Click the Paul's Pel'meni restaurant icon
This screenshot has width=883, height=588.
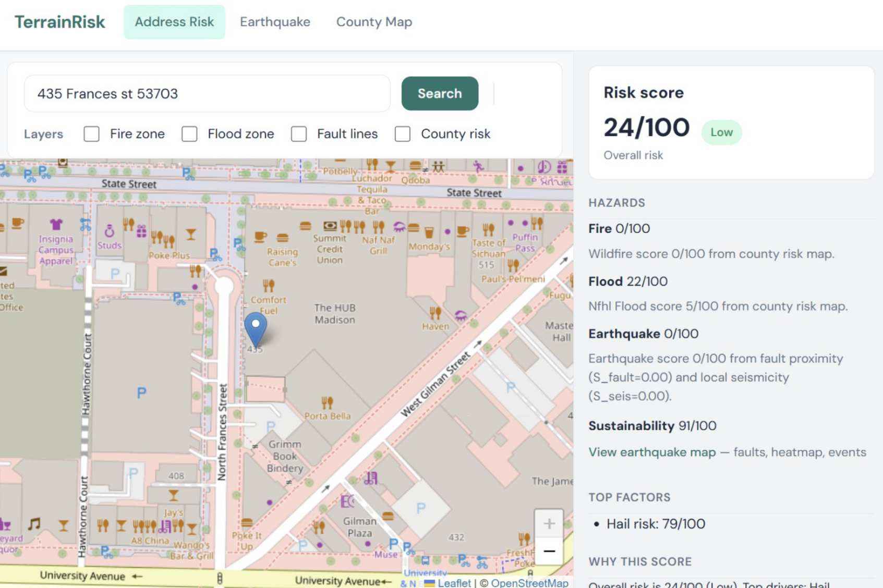tap(513, 266)
